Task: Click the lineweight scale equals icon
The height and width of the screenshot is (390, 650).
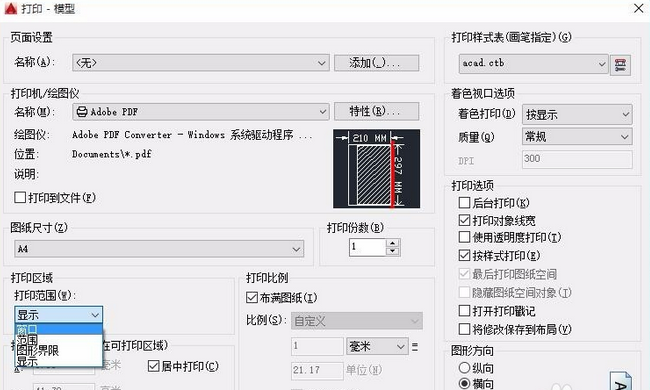Action: coord(415,346)
